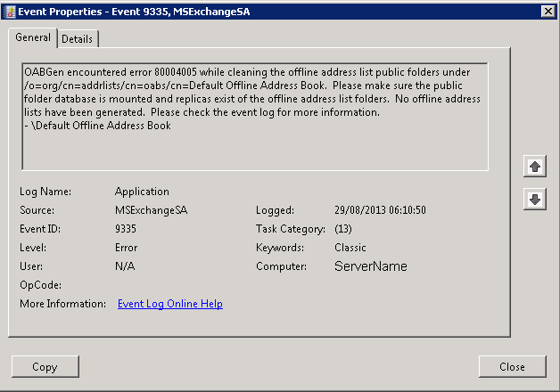Click the Event Properties title bar icon
The width and height of the screenshot is (560, 392).
click(x=11, y=12)
